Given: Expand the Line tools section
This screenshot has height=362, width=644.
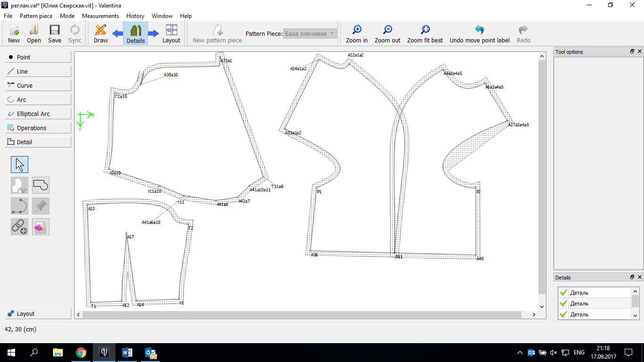Looking at the screenshot, I should [38, 71].
